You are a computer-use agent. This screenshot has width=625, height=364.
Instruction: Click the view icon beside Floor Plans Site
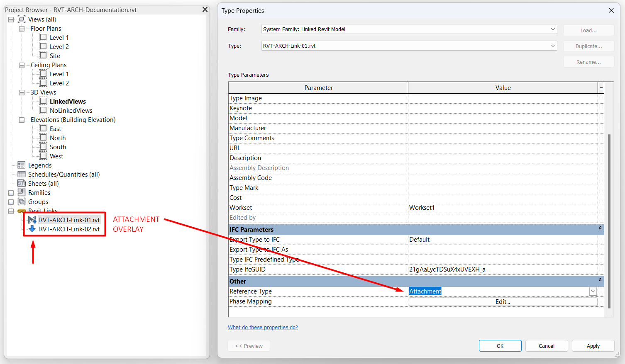tap(43, 55)
